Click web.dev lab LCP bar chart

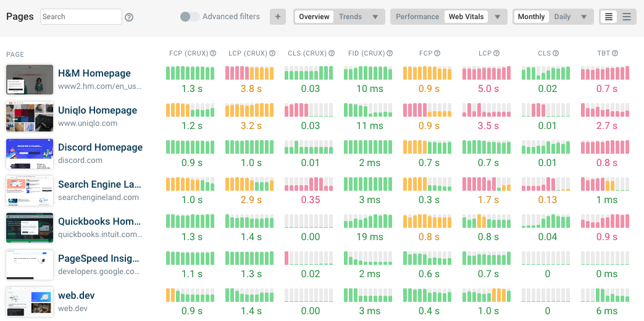[487, 294]
